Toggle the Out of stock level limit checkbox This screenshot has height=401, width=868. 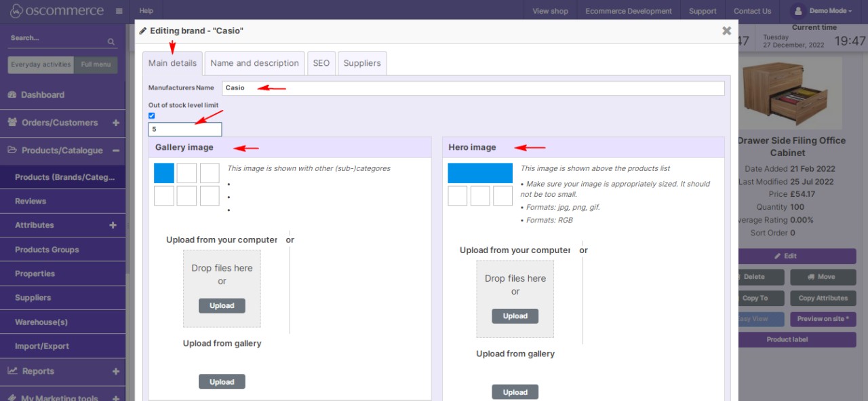tap(152, 115)
